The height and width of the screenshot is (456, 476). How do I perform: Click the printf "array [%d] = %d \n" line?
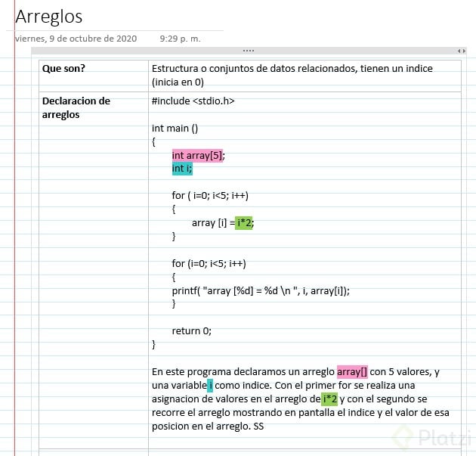pos(261,291)
